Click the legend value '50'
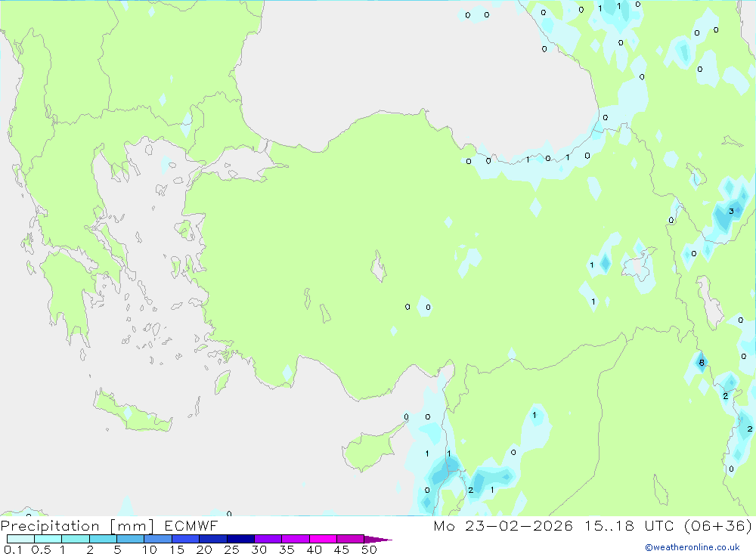Viewport: 756px width, 554px height. pos(369,549)
